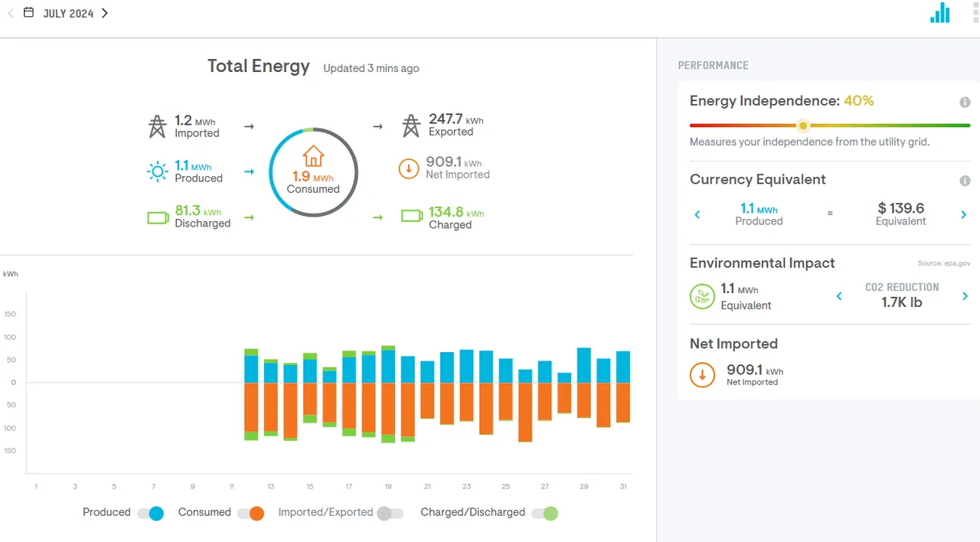Toggle Charged/Discharged series in chart
Viewport: 980px width, 542px height.
pyautogui.click(x=544, y=513)
